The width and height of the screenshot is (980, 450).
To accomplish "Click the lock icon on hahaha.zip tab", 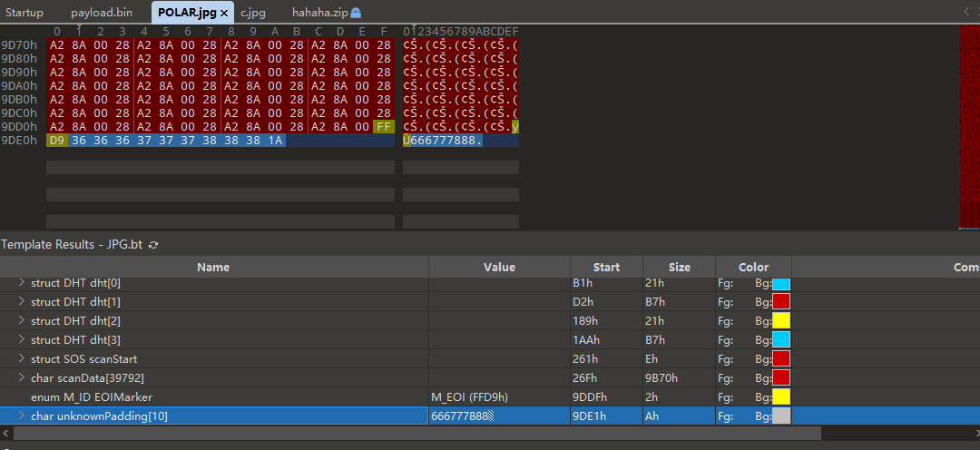I will 356,13.
